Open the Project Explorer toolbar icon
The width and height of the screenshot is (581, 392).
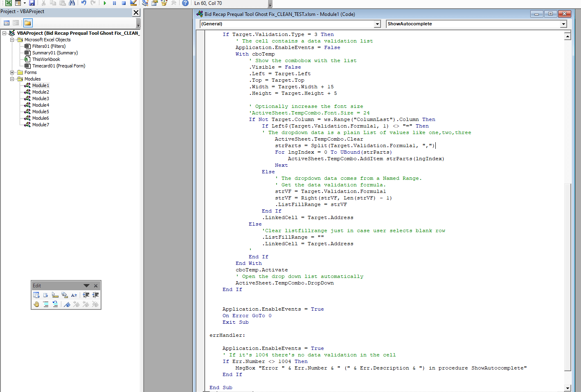pos(145,3)
